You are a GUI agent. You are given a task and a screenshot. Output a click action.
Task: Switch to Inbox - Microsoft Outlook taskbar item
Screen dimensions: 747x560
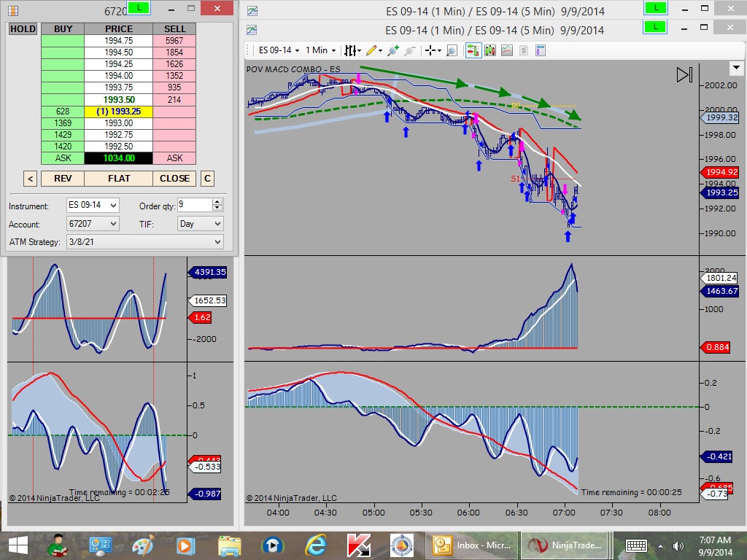[x=472, y=545]
